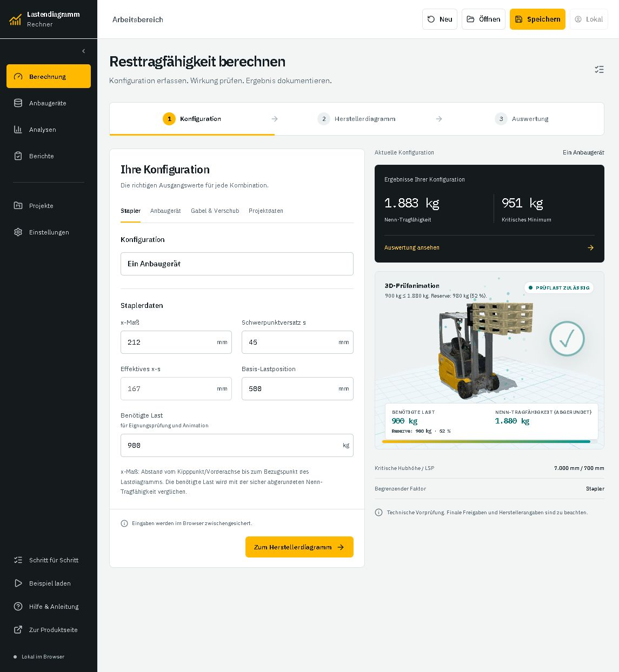
Task: Click the info icon beside Technische Vorprüfung
Action: 378,512
